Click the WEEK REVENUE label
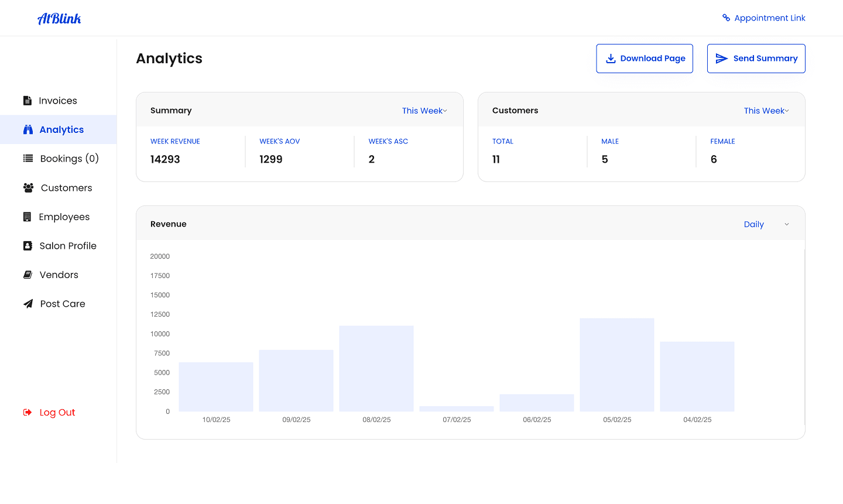The height and width of the screenshot is (504, 843). coord(175,142)
